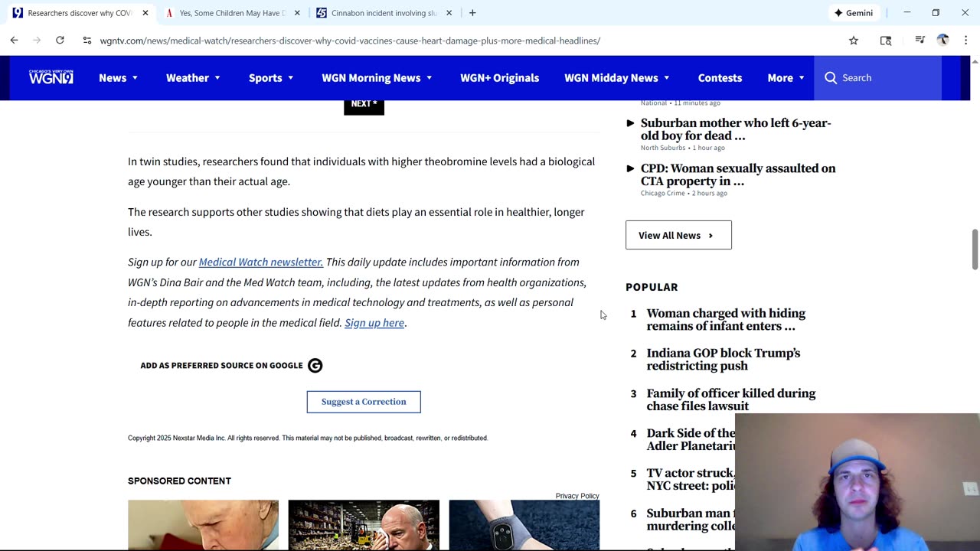Click the View All News button
This screenshot has height=551, width=980.
click(x=678, y=235)
